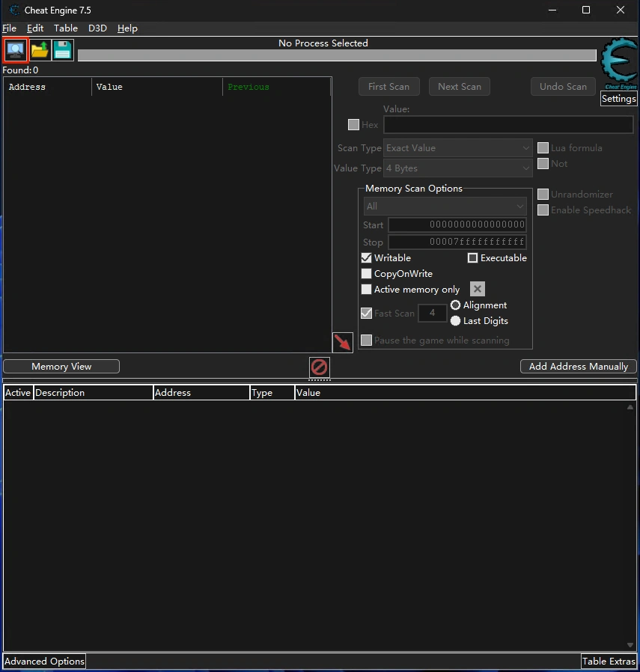Click the Previous column header

click(276, 87)
